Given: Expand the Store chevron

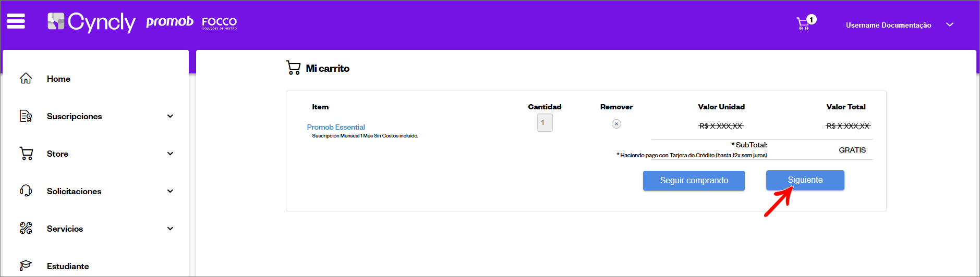Looking at the screenshot, I should pos(170,154).
